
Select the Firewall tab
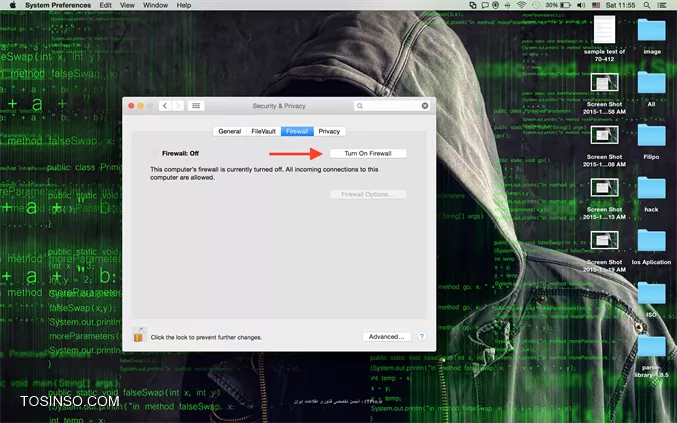point(297,131)
